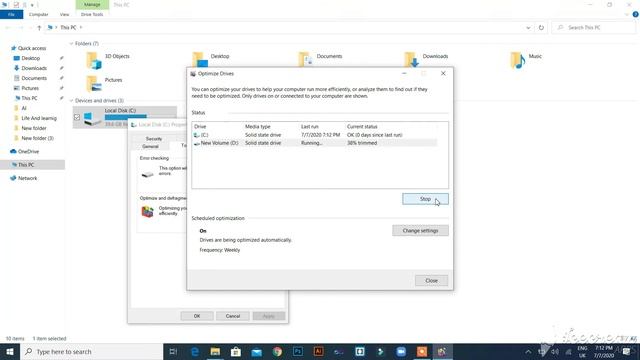Open the Quick Access Toolbar customize dropdown

pos(32,5)
